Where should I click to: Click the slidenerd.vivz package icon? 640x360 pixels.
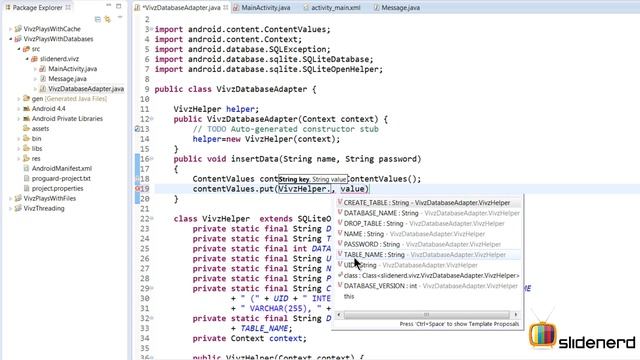tap(35, 59)
